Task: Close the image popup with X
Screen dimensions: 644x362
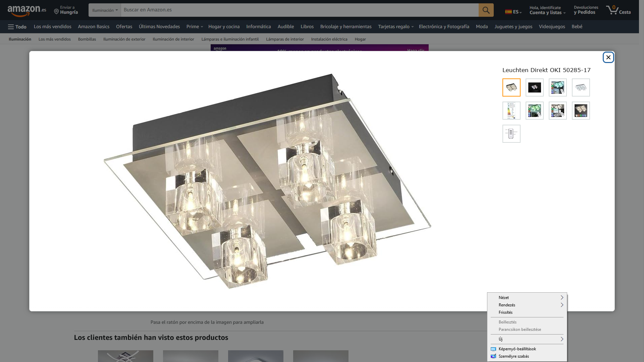Action: click(608, 57)
